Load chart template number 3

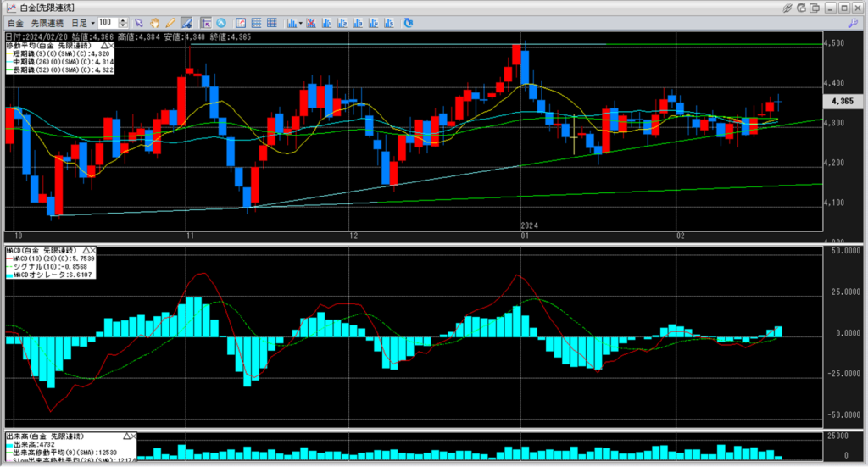point(358,23)
